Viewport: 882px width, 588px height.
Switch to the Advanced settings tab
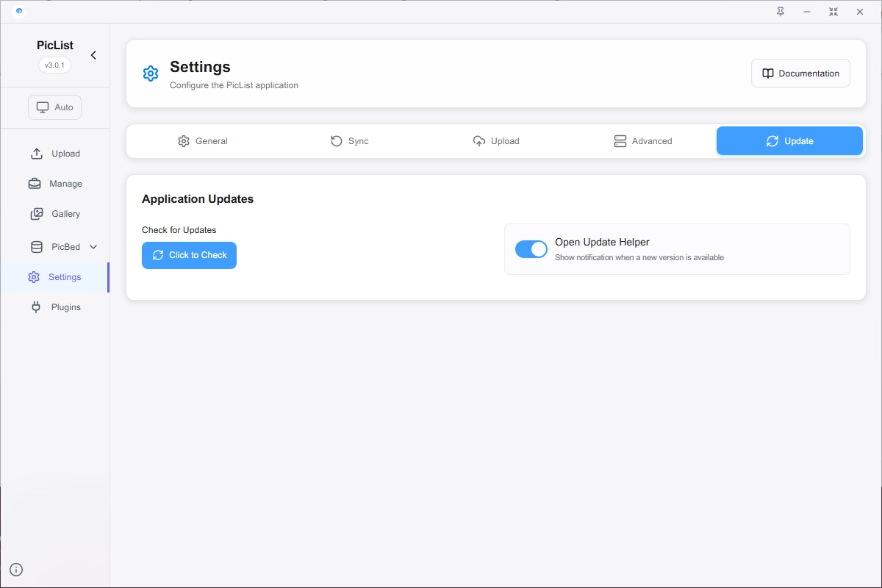pyautogui.click(x=643, y=141)
